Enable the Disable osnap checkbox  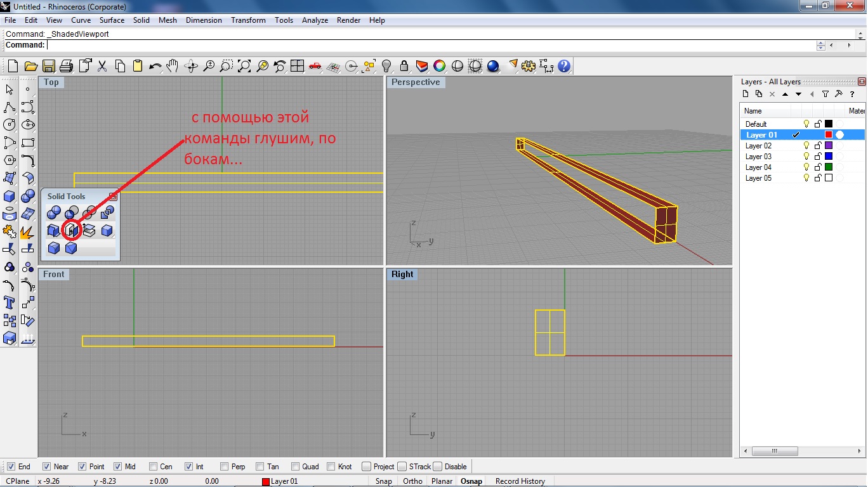coord(438,467)
